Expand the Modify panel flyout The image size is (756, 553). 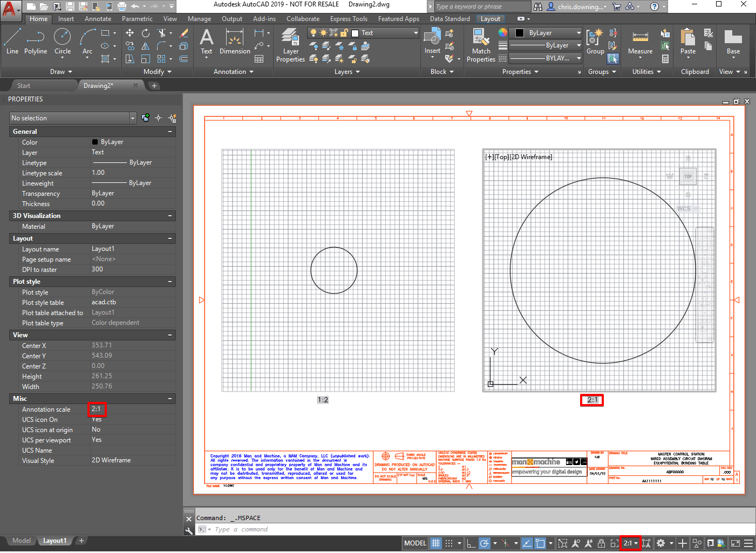click(158, 72)
